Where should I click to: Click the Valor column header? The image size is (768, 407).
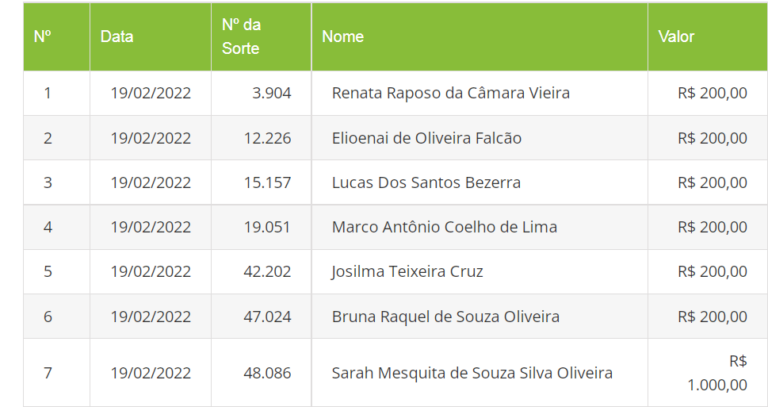point(676,36)
